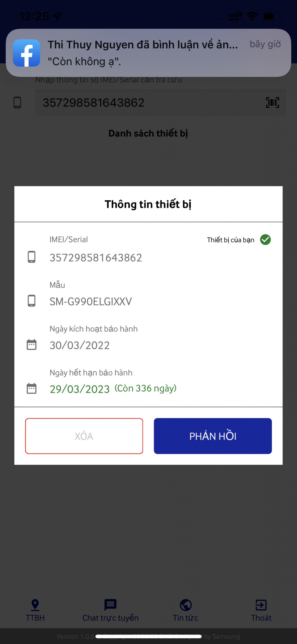297x644 pixels.
Task: Open the Chat trực tuyến tab
Action: coord(111,610)
